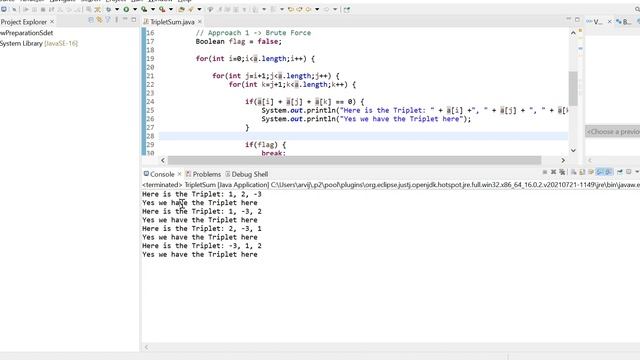Click the Console Terminate square icon

point(545,172)
